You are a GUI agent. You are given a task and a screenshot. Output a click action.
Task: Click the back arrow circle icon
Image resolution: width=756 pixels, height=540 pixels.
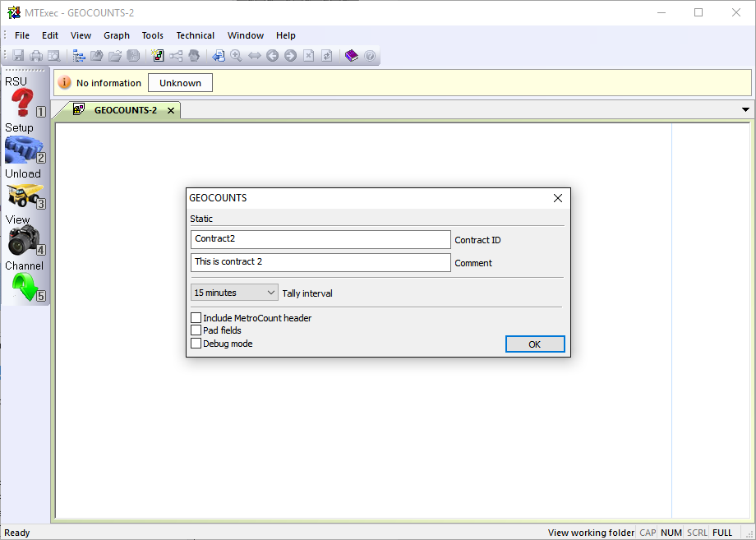point(273,56)
